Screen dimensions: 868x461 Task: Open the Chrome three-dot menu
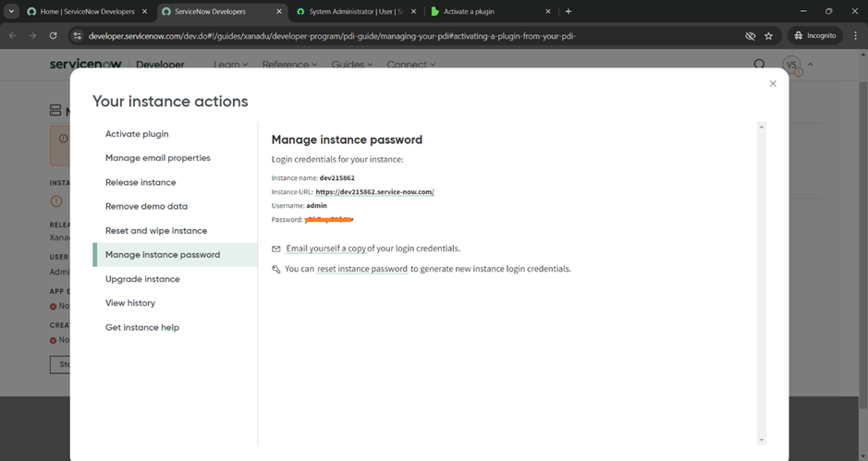854,36
